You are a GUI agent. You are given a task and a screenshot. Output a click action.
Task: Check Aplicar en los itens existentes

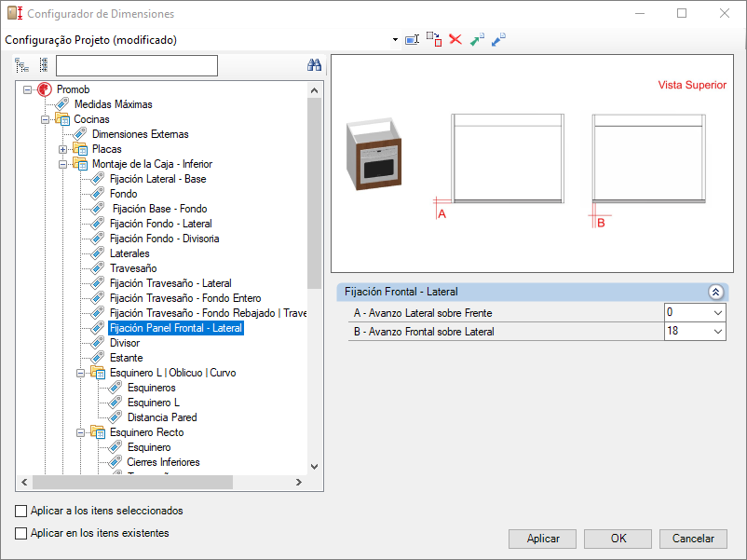(x=21, y=533)
